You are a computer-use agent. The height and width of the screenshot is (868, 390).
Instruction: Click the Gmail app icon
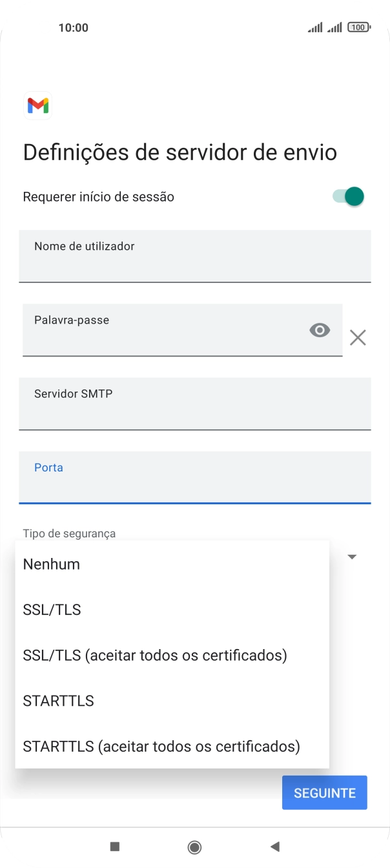[37, 105]
